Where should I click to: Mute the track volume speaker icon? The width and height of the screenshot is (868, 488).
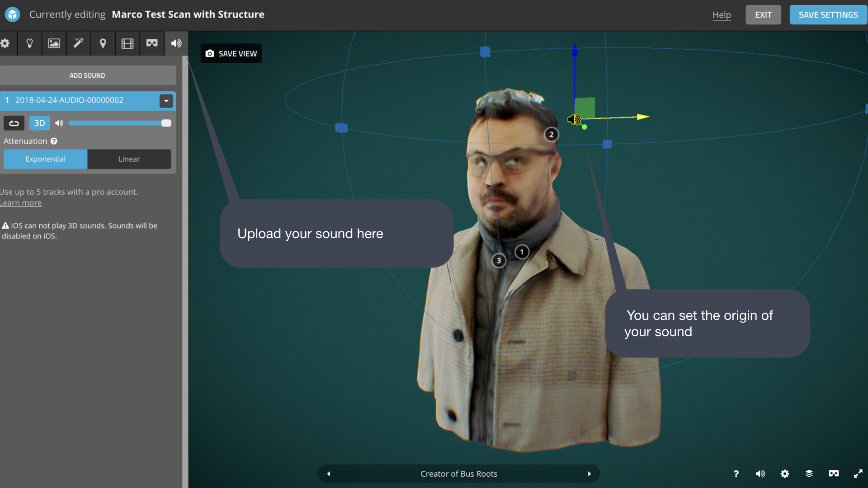tap(59, 123)
